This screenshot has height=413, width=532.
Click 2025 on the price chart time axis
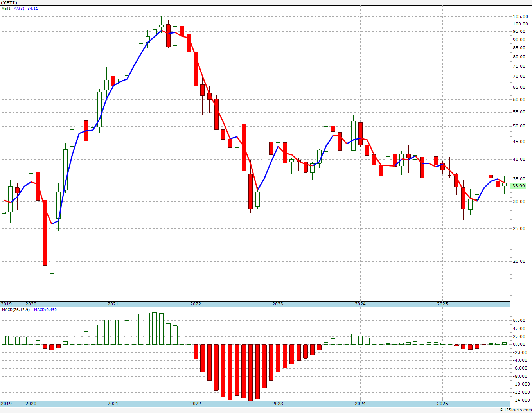(442, 304)
